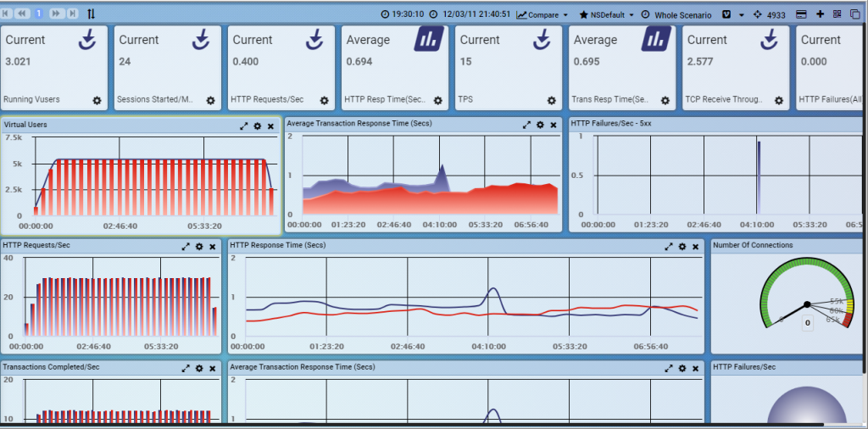Image resolution: width=868 pixels, height=429 pixels.
Task: Open settings gear on TPS tile
Action: click(551, 100)
